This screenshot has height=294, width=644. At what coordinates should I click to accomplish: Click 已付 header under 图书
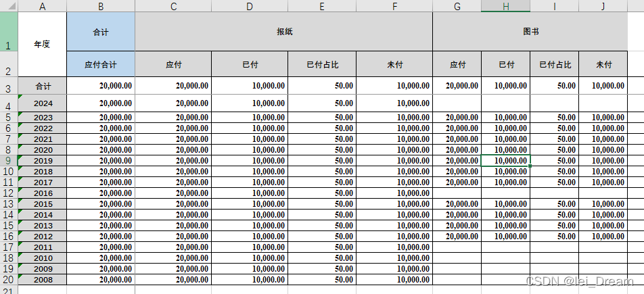click(505, 64)
